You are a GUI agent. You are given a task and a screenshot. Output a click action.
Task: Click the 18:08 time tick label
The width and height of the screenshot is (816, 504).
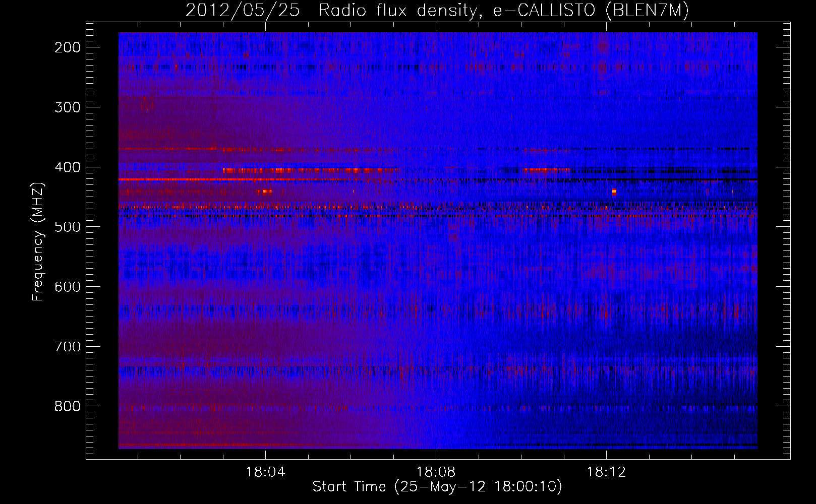(436, 472)
